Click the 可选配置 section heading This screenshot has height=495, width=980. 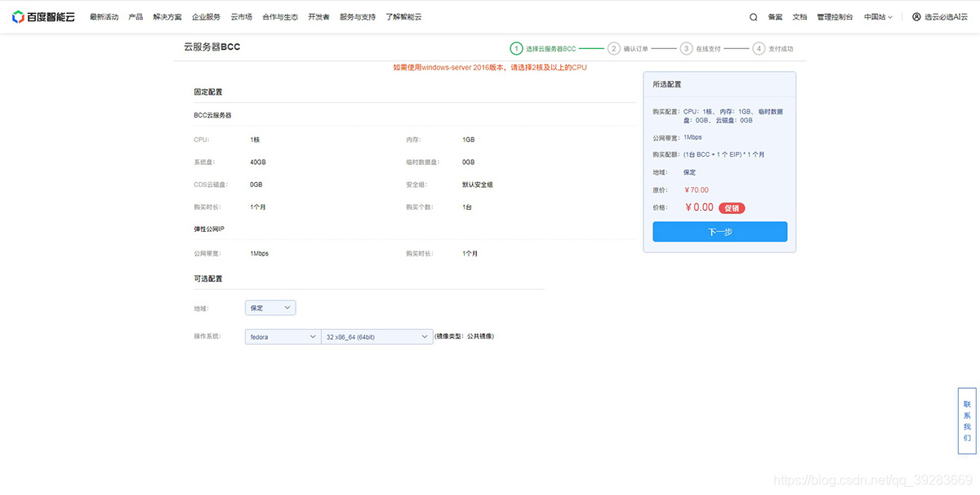(207, 279)
